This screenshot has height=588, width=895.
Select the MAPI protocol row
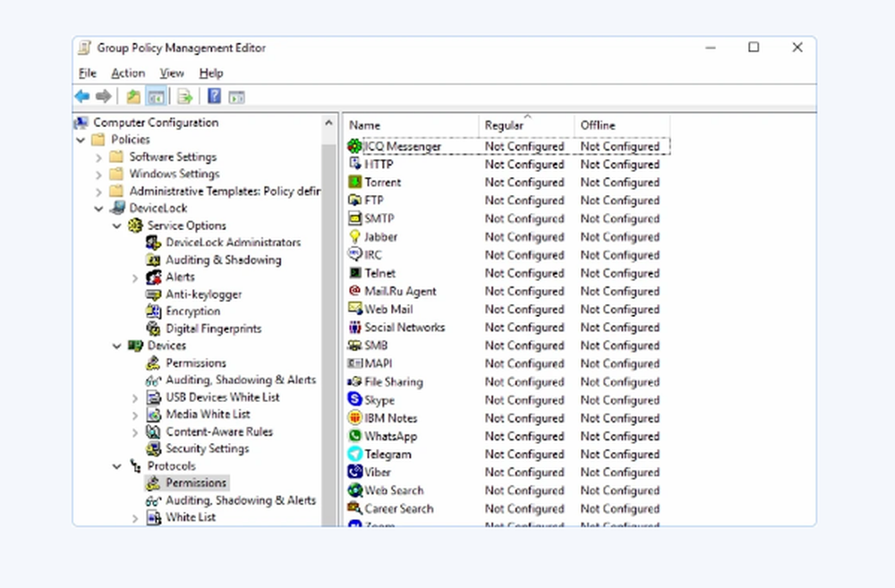508,363
